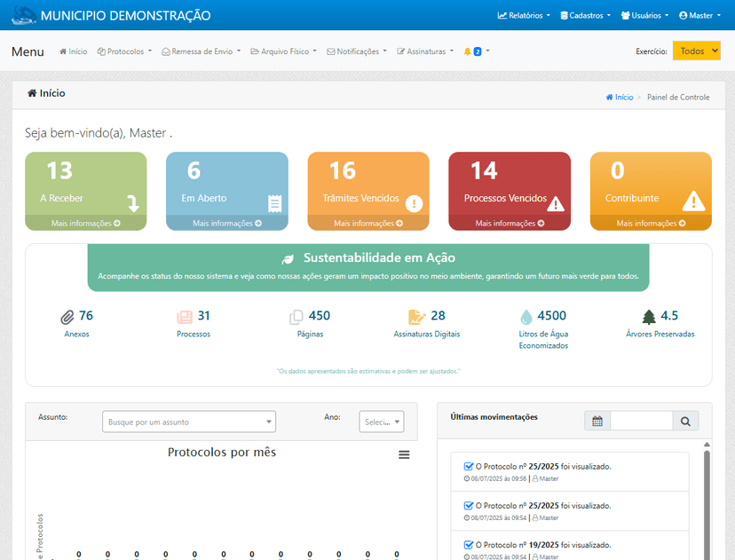The image size is (735, 560).
Task: Open the Relatórios dropdown menu
Action: pyautogui.click(x=524, y=15)
